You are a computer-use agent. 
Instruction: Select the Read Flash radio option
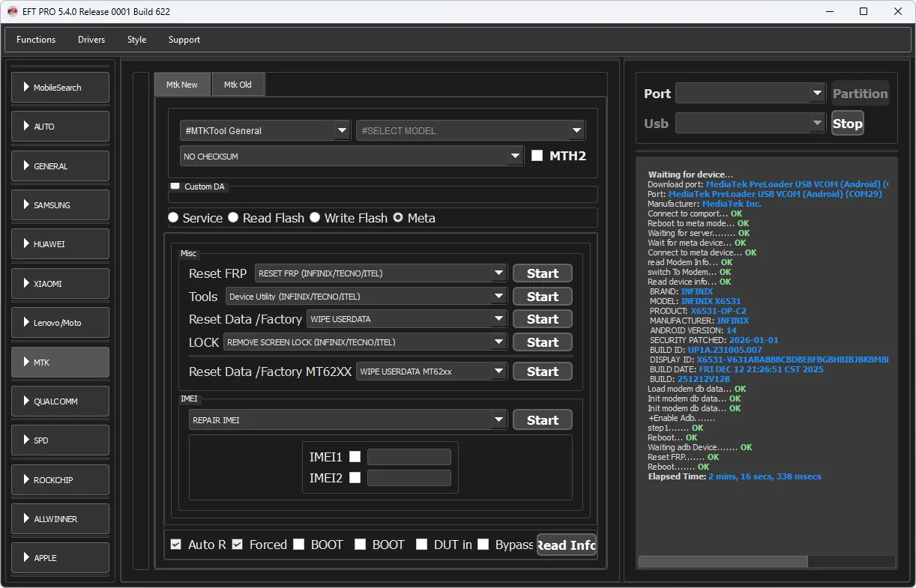(234, 218)
